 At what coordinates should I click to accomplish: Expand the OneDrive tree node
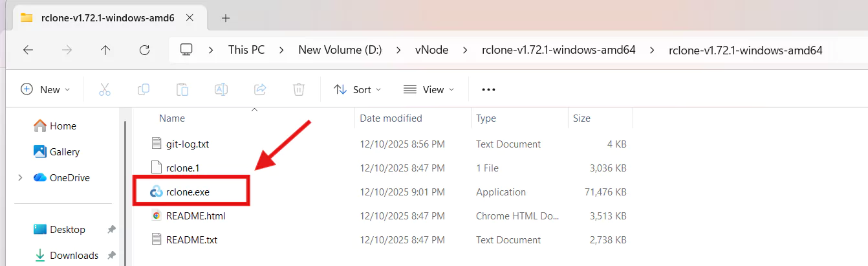(21, 177)
